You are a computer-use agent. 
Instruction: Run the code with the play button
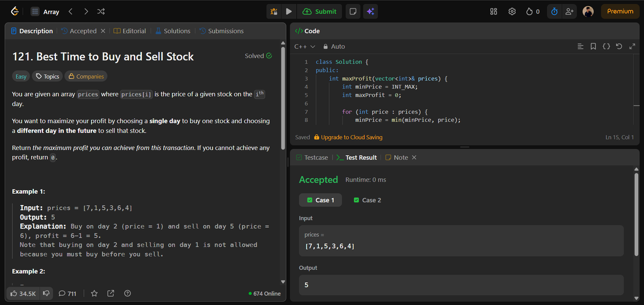point(289,11)
